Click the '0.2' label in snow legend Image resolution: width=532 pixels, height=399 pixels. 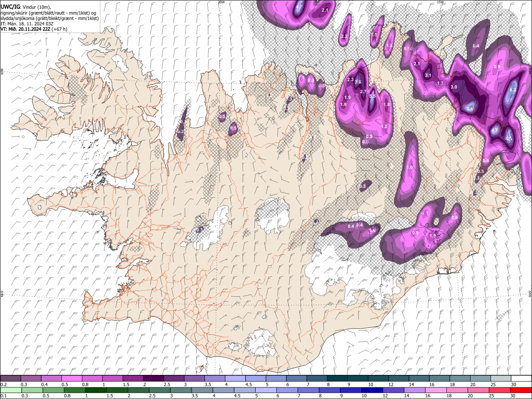click(x=4, y=384)
